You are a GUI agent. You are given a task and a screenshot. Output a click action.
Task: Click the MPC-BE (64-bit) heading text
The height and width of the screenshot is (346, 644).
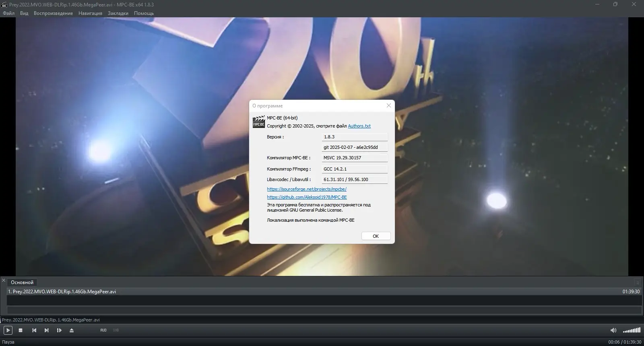point(282,118)
